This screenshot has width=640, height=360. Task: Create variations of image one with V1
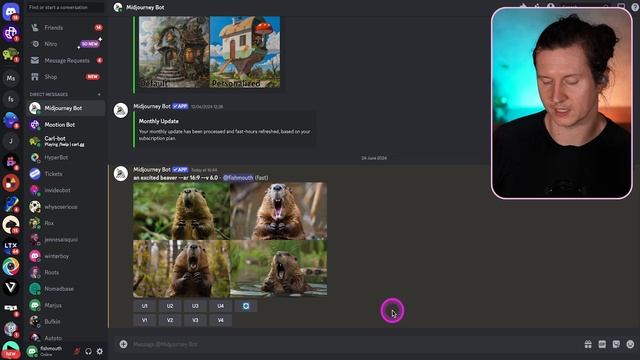[144, 320]
